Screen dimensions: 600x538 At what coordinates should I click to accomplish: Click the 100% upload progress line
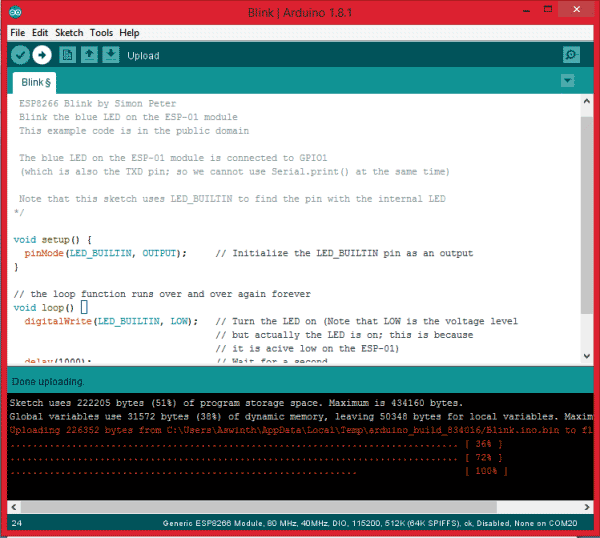259,471
